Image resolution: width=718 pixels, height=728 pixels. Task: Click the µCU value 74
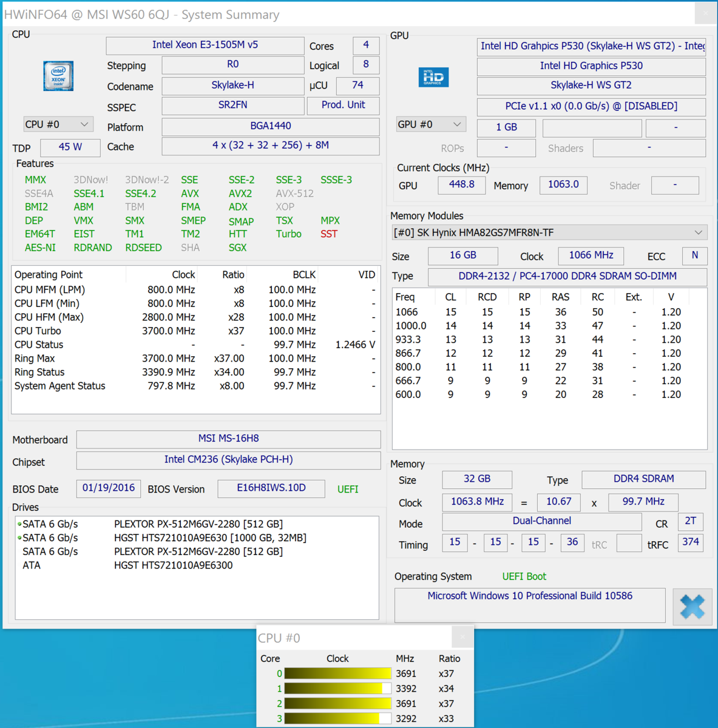[357, 86]
